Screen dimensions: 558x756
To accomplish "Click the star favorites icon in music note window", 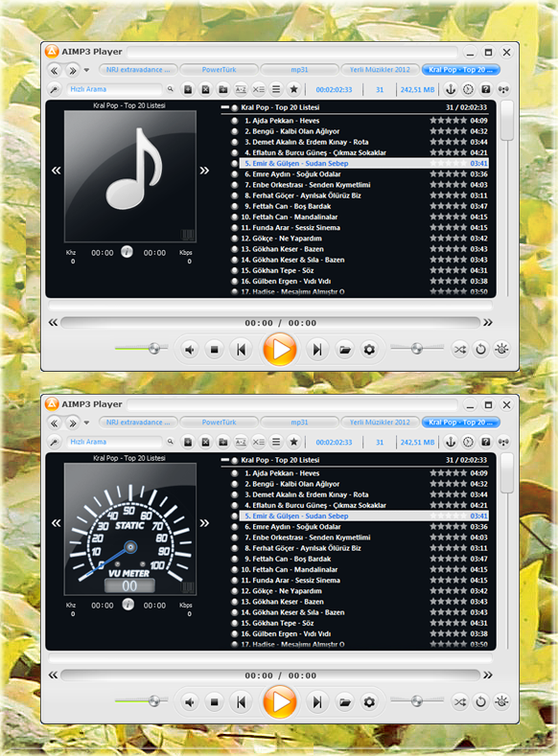I will pyautogui.click(x=293, y=89).
